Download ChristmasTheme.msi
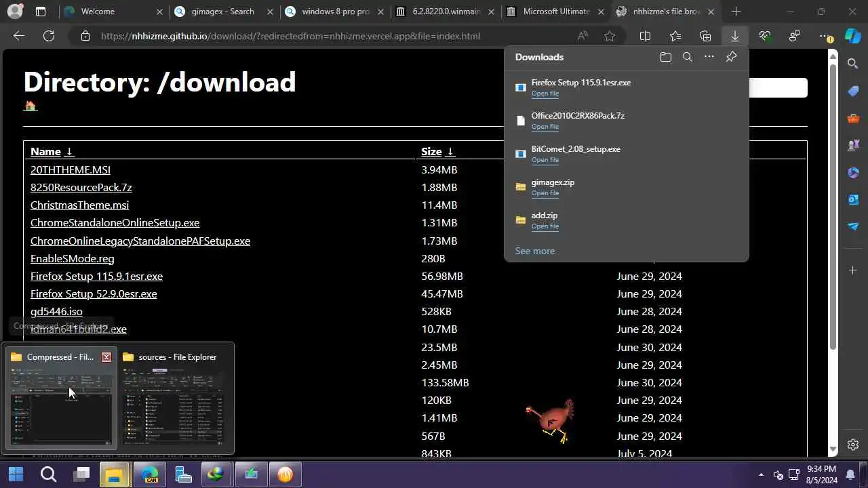The height and width of the screenshot is (488, 868). (79, 205)
